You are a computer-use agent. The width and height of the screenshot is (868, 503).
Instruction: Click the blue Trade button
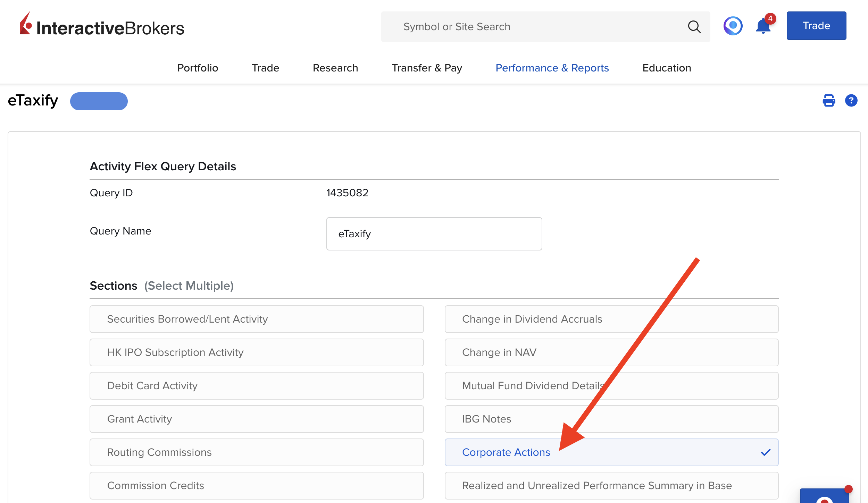tap(816, 26)
